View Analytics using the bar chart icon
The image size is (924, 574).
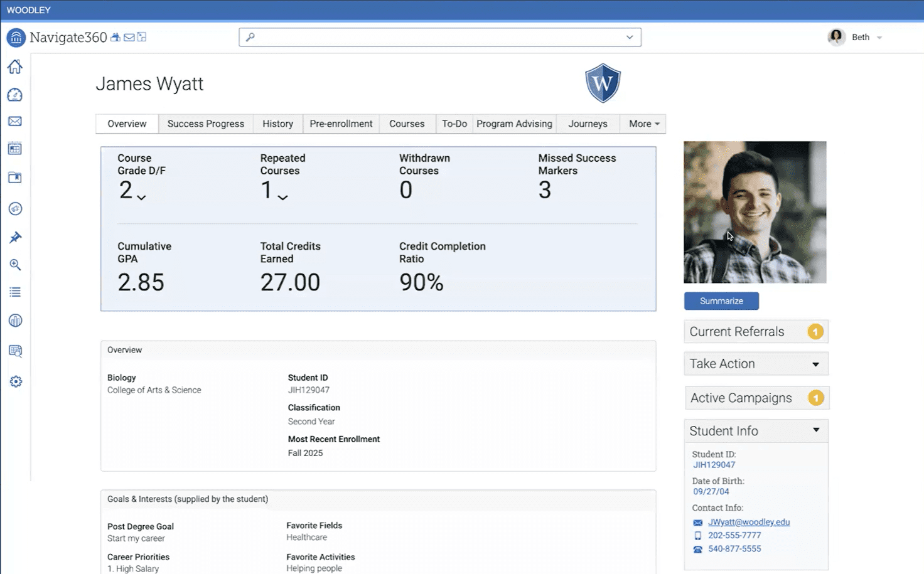[15, 321]
